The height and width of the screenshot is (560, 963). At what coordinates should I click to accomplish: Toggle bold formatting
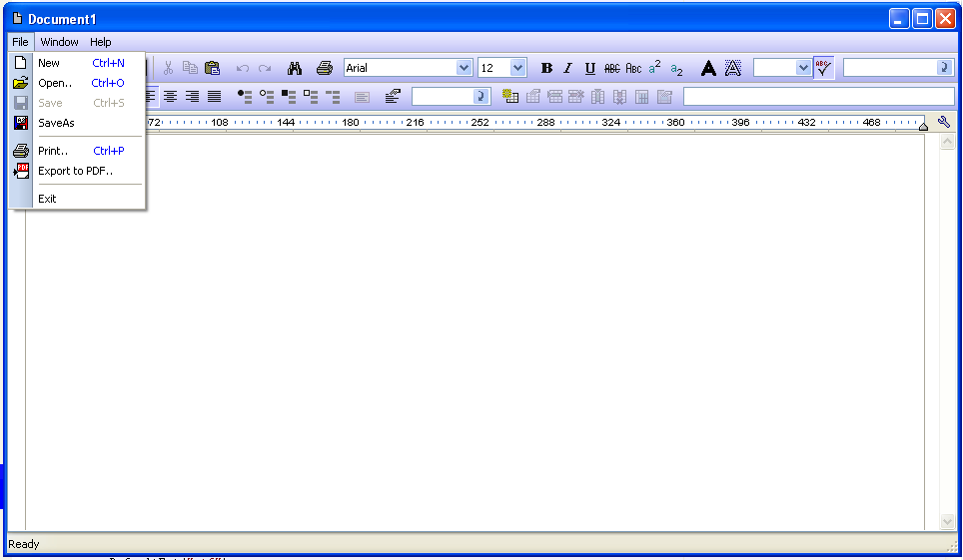tap(546, 68)
